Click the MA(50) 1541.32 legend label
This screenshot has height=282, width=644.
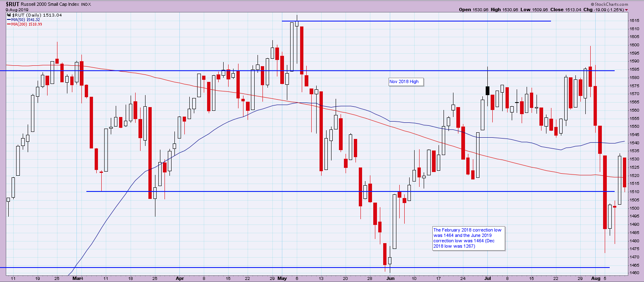coord(27,19)
